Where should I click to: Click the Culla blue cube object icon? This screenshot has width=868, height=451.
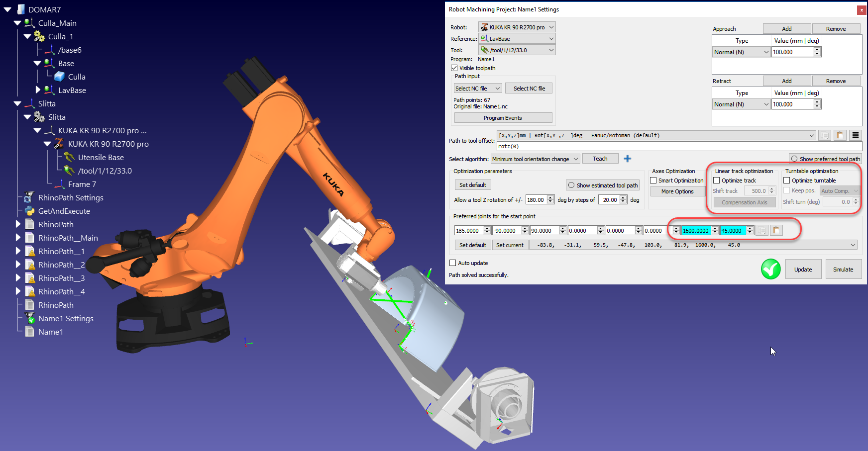(x=60, y=77)
